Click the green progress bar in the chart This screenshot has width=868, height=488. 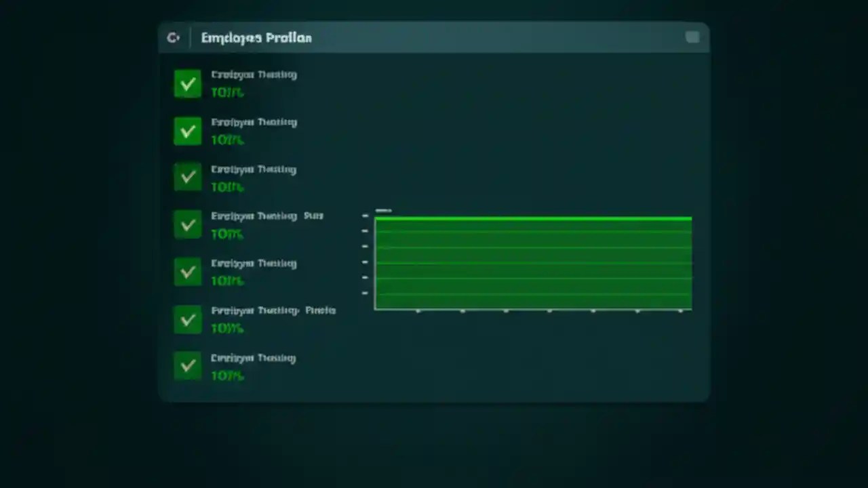pos(533,219)
